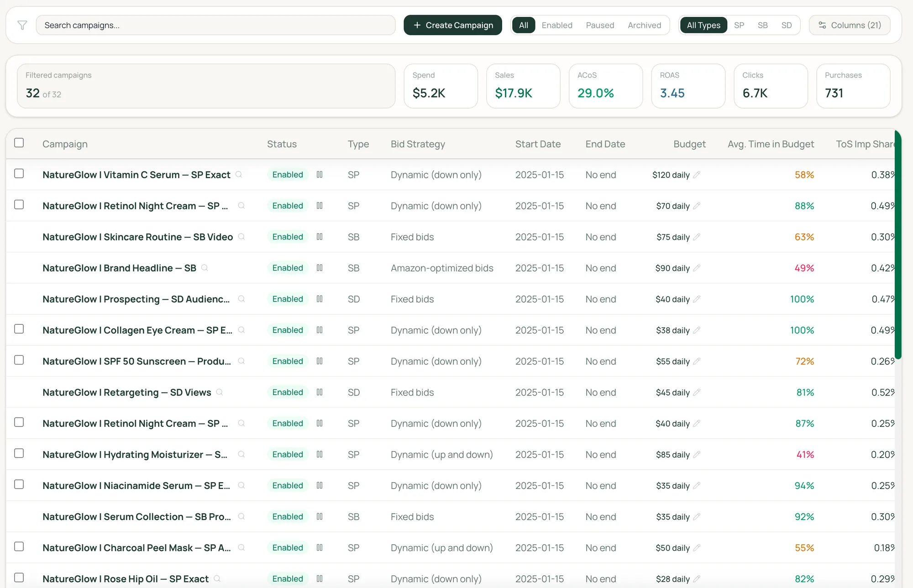Viewport: 913px width, 588px height.
Task: Filter by SP campaign type
Action: [739, 25]
